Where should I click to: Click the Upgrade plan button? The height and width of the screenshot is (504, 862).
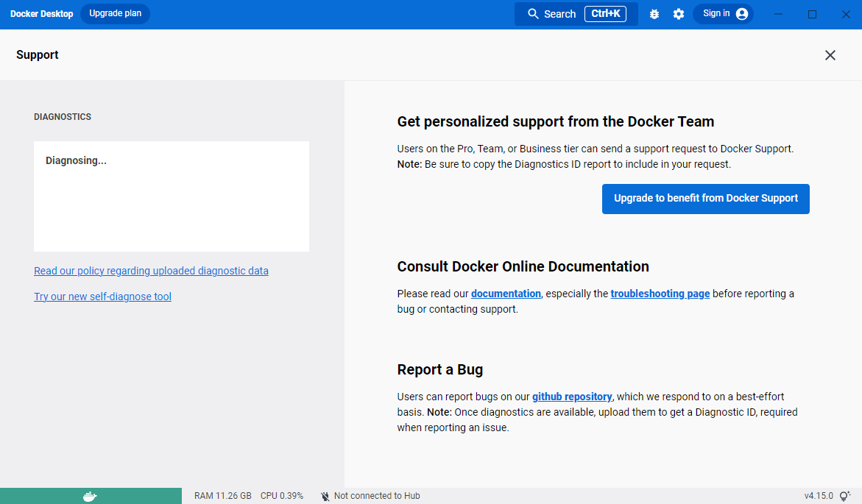(115, 14)
